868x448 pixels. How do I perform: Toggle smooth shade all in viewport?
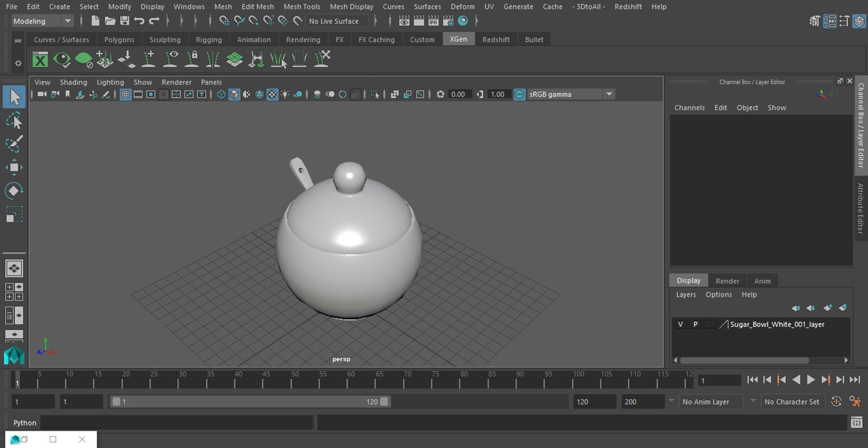(234, 94)
